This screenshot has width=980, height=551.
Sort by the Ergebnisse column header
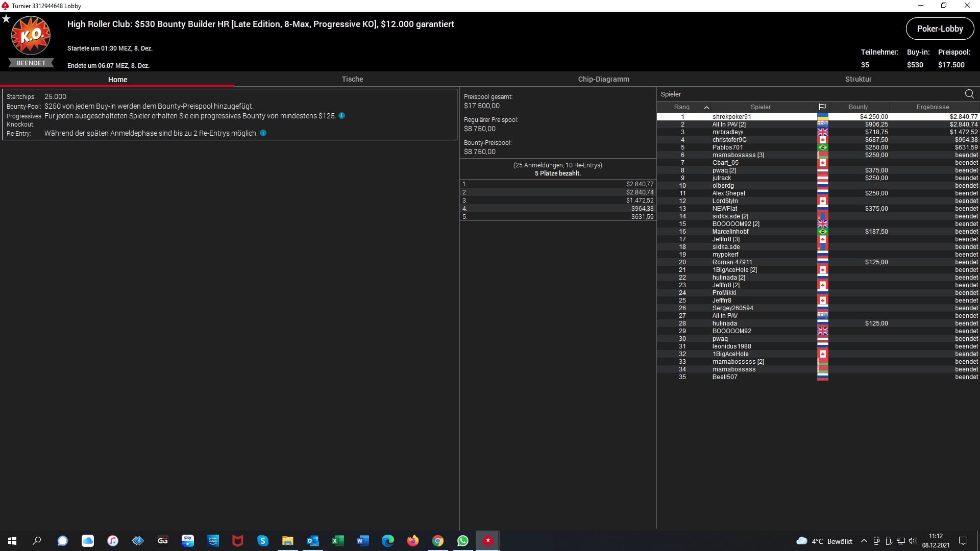(x=932, y=107)
